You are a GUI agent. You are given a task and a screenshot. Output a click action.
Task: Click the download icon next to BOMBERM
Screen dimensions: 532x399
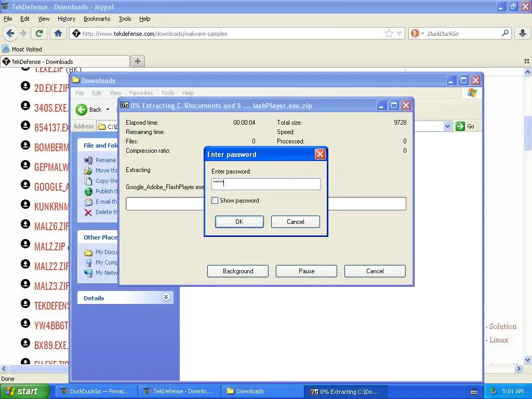pos(25,145)
